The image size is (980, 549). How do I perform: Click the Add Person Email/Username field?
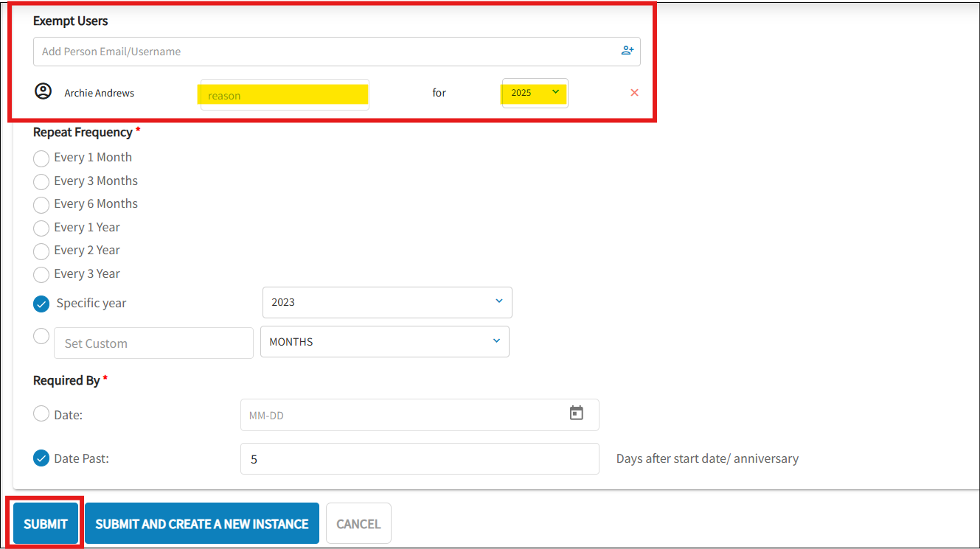point(295,51)
